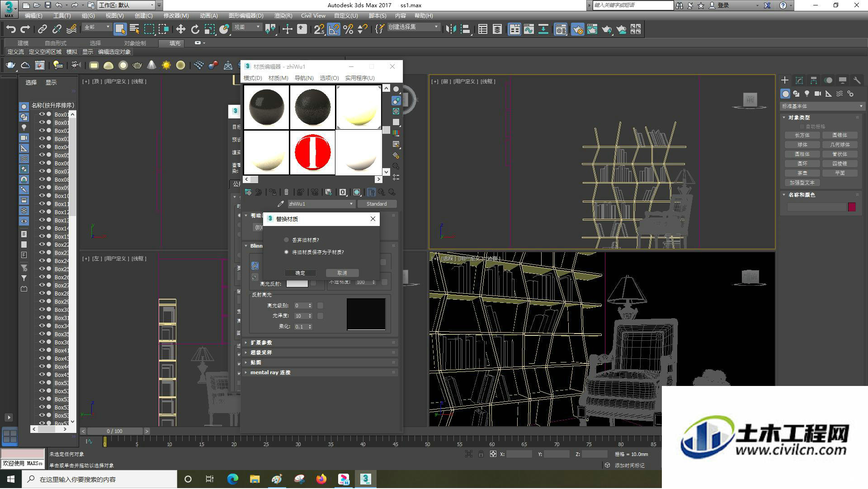
Task: Toggle the 光泽度 map checkbox
Action: tap(320, 316)
